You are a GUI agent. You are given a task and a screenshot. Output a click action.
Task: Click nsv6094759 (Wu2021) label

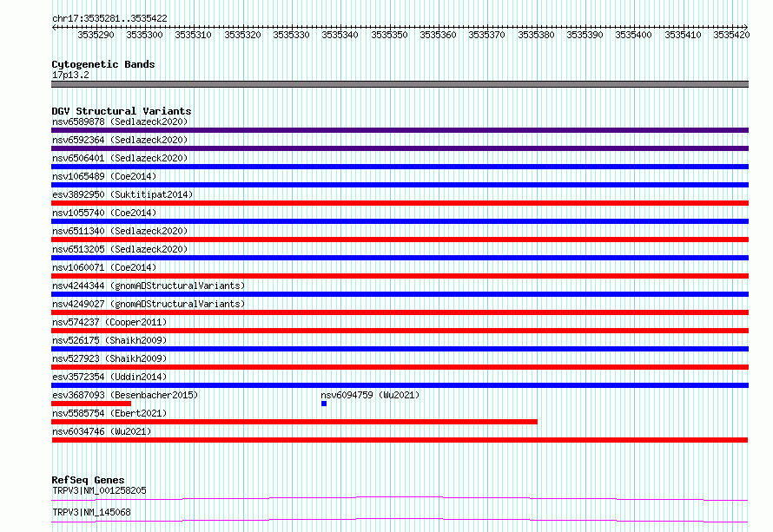tap(370, 395)
